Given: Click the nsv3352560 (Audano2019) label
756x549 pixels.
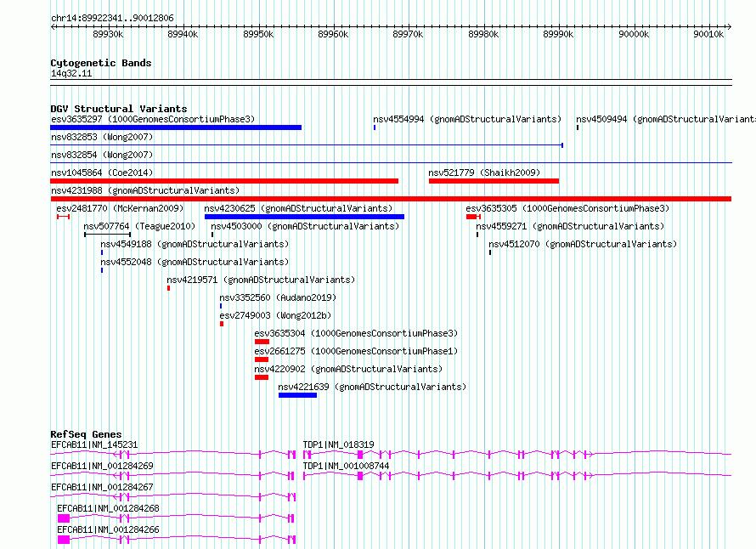Looking at the screenshot, I should click(x=278, y=297).
